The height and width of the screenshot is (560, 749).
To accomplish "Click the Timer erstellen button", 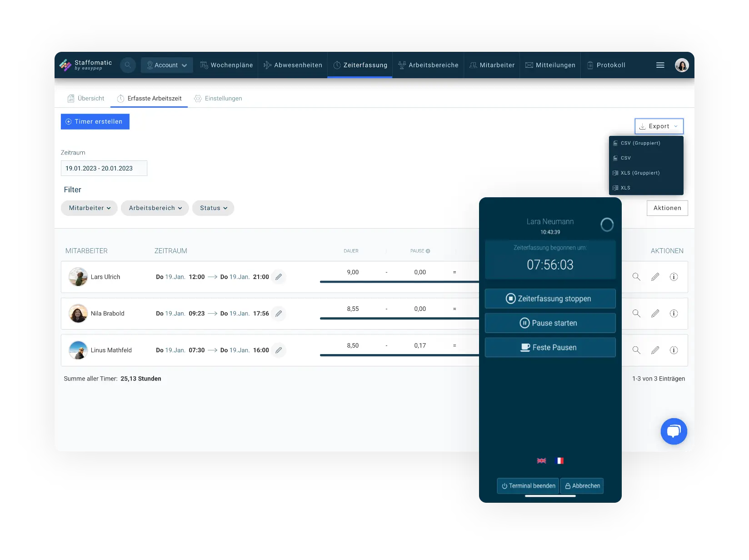I will tap(95, 121).
